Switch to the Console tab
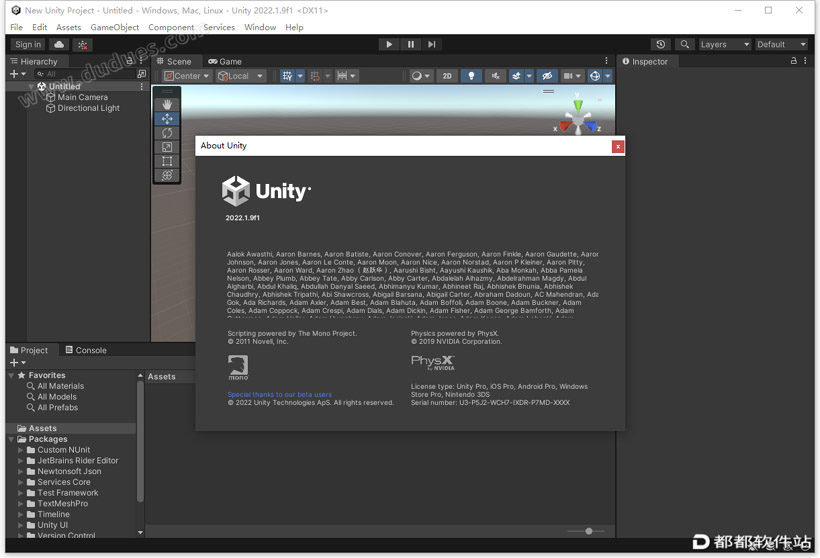 [86, 350]
